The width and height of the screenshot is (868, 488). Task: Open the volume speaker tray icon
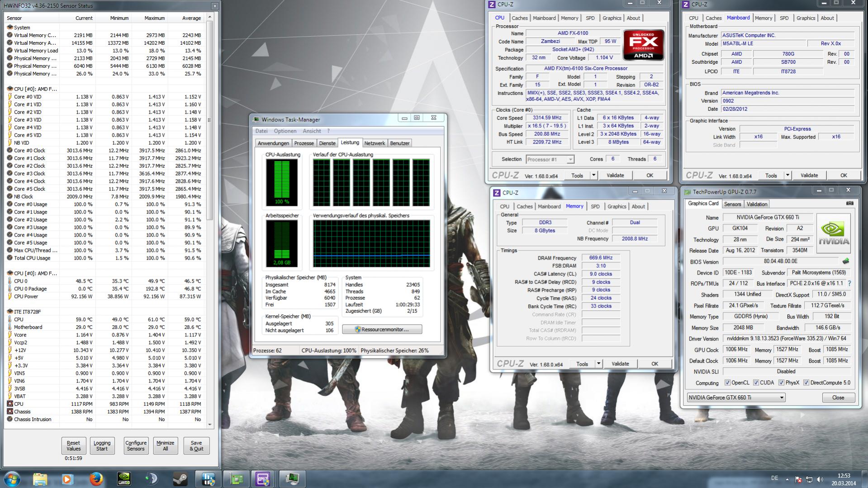(820, 479)
